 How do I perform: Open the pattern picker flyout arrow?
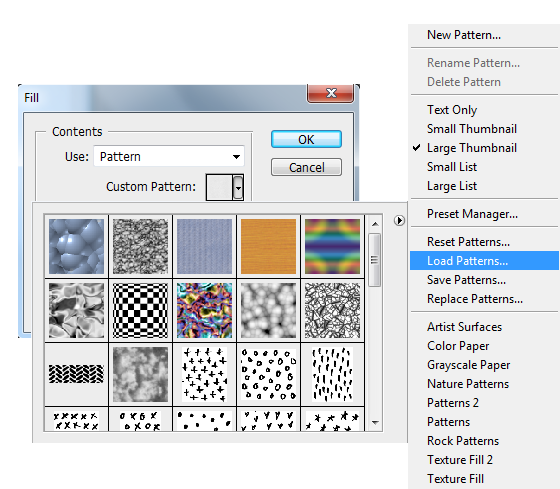pos(399,220)
